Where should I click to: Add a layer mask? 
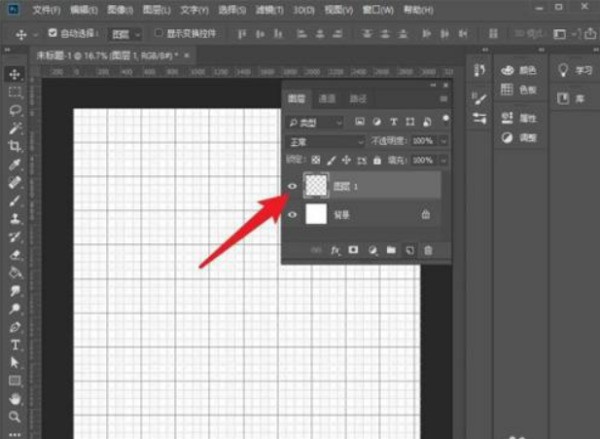tap(353, 250)
